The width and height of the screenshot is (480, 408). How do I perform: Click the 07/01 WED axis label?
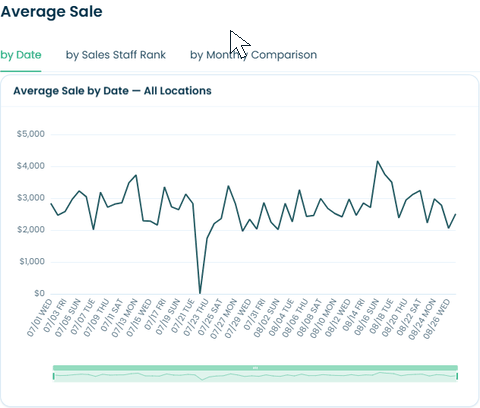tap(39, 318)
